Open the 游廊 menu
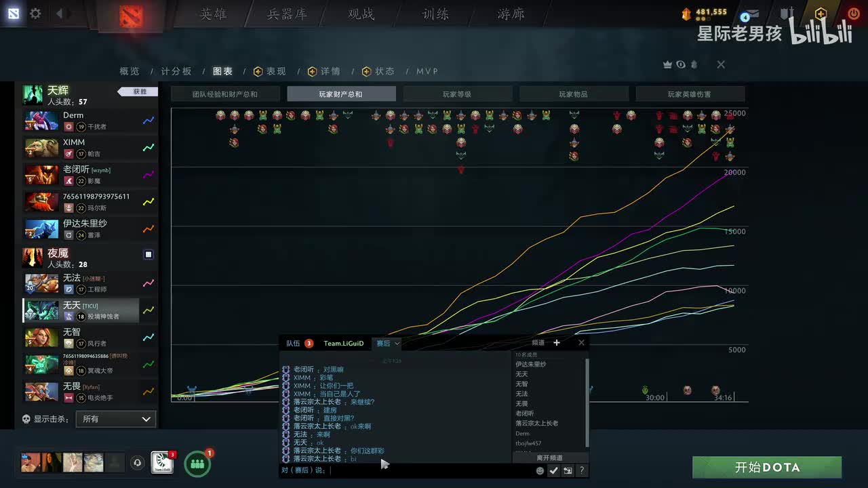 coord(510,14)
